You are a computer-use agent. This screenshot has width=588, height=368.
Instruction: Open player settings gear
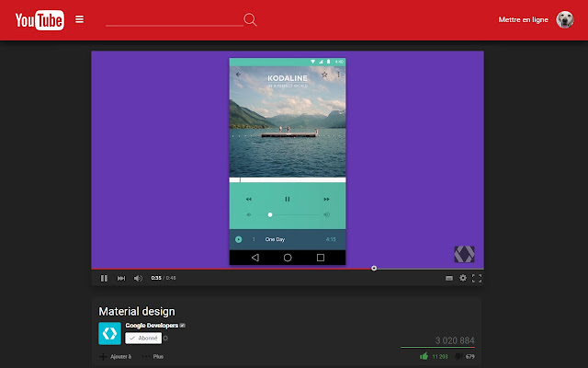pos(463,278)
